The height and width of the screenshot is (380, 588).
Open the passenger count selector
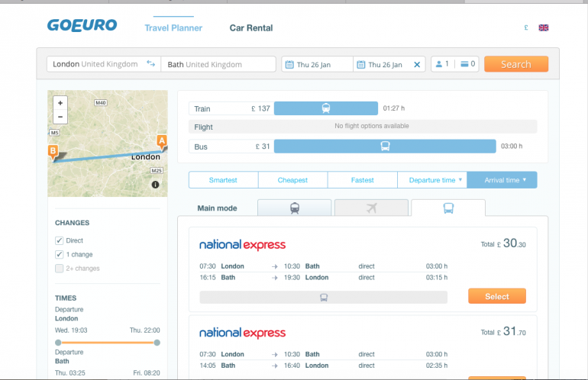click(x=442, y=64)
